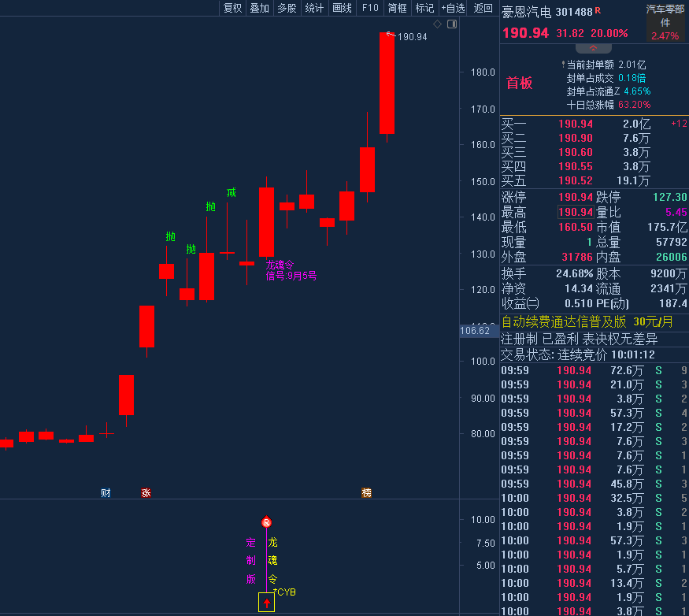The width and height of the screenshot is (689, 616).
Task: Click the red R marker beside stock code
Action: pos(598,11)
